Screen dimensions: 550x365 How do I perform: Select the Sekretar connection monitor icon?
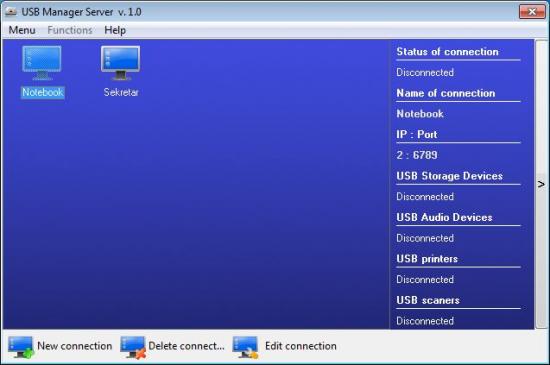coord(120,63)
